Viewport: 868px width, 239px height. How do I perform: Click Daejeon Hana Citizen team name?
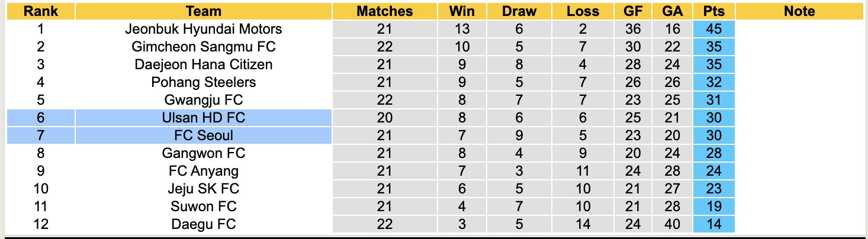tap(203, 64)
